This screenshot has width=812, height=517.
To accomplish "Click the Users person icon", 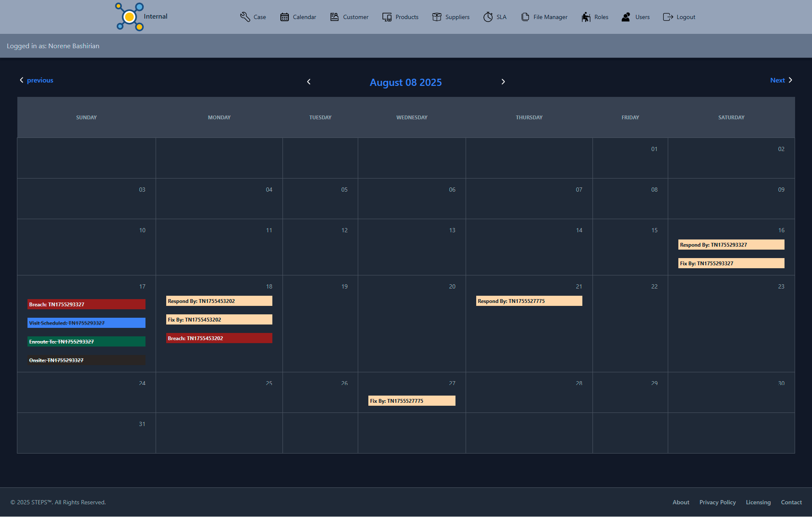I will click(626, 17).
